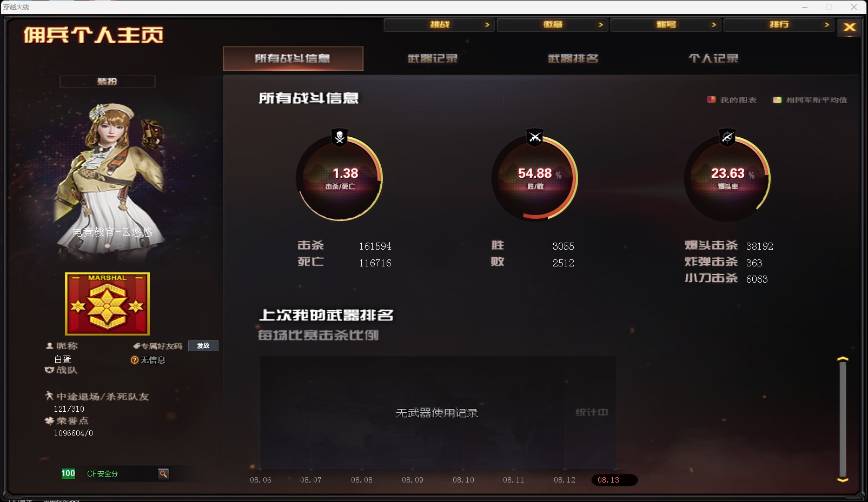Click the 装扮 button above character
Screen dimensions: 868x502
coord(107,82)
